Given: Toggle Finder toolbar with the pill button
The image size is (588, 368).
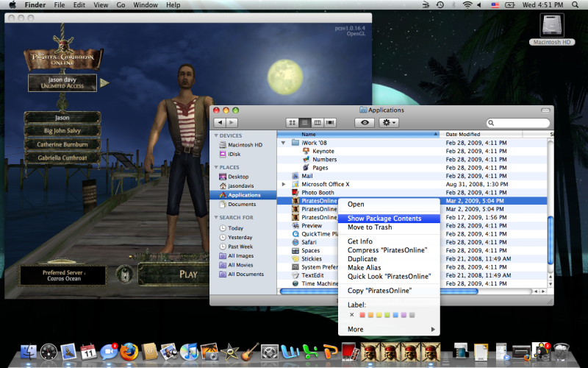Looking at the screenshot, I should point(545,110).
